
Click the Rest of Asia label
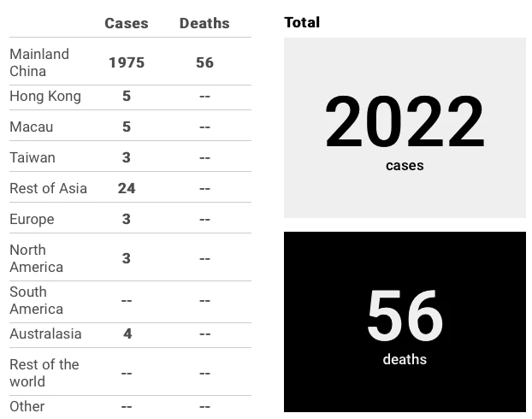coord(48,188)
